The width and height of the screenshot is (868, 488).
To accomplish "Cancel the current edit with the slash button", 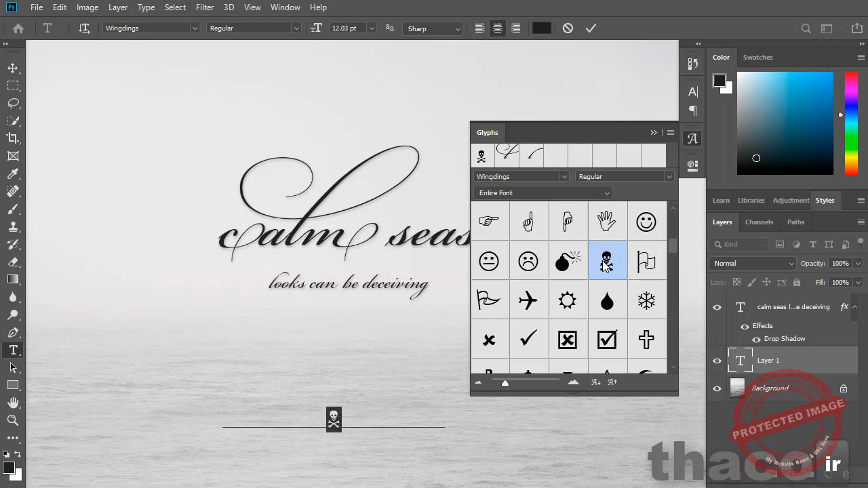I will click(568, 28).
